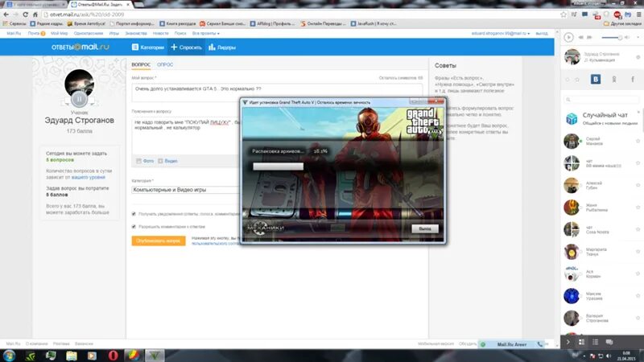Switch to the ВОПРОС tab
The height and width of the screenshot is (362, 644).
click(141, 65)
